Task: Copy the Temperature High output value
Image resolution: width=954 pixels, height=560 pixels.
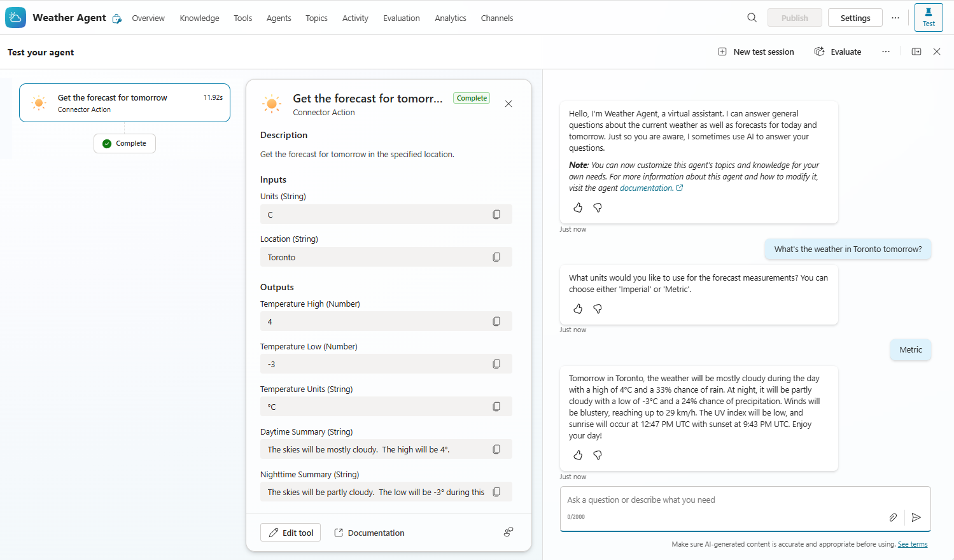Action: point(496,321)
